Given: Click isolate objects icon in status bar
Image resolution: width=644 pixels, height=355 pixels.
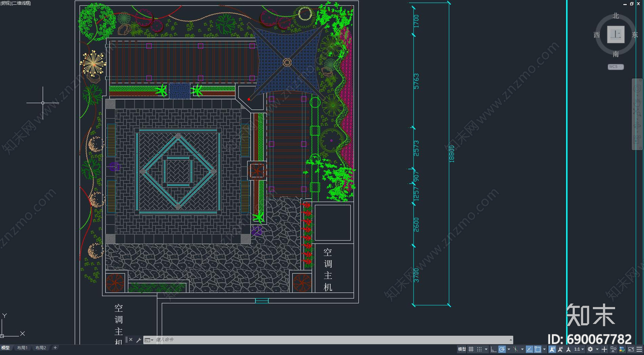Looking at the screenshot, I should (x=613, y=349).
